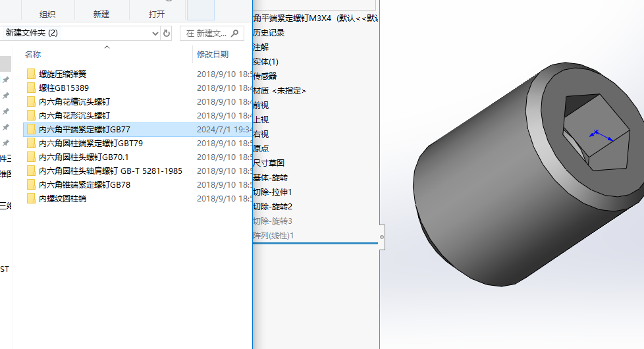
Task: Click the first quick access pin icon
Action: 6,80
